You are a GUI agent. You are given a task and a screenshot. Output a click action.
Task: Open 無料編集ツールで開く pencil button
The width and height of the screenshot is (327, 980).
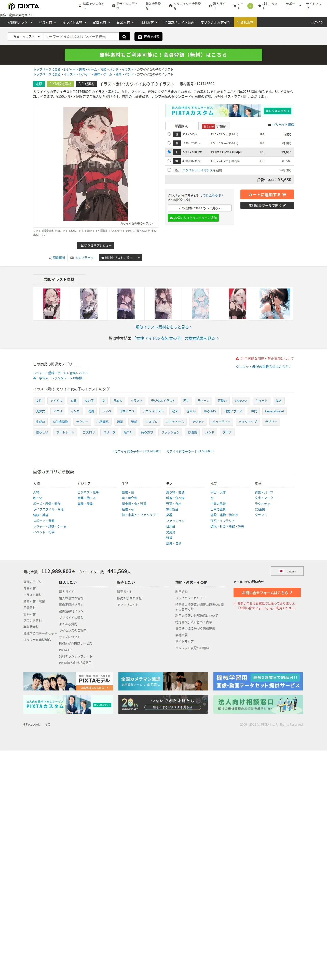pos(267,205)
